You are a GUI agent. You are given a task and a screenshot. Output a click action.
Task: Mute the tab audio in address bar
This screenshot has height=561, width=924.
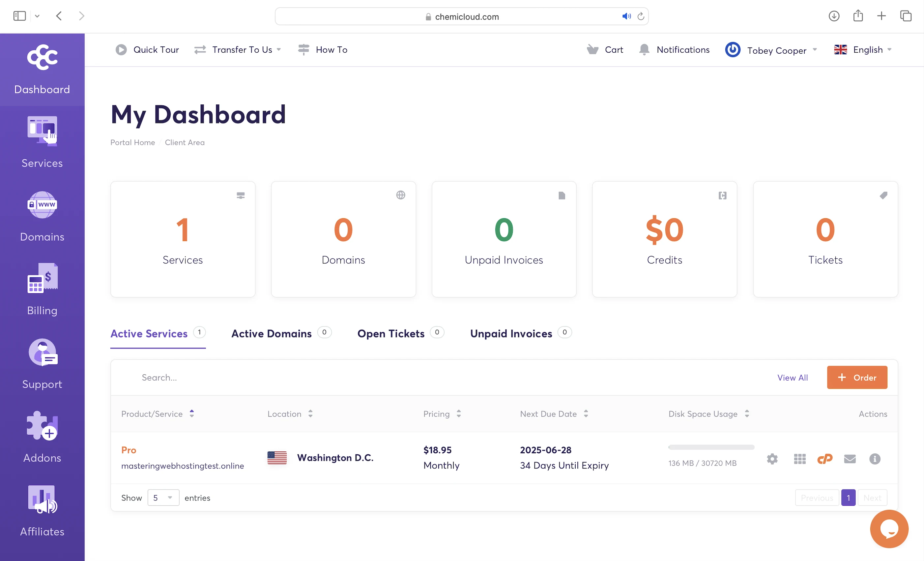626,16
